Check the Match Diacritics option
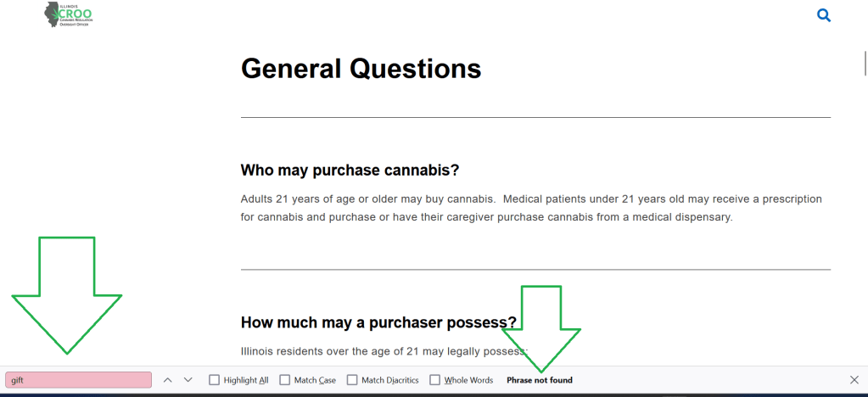Viewport: 868px width, 397px height. pos(352,380)
